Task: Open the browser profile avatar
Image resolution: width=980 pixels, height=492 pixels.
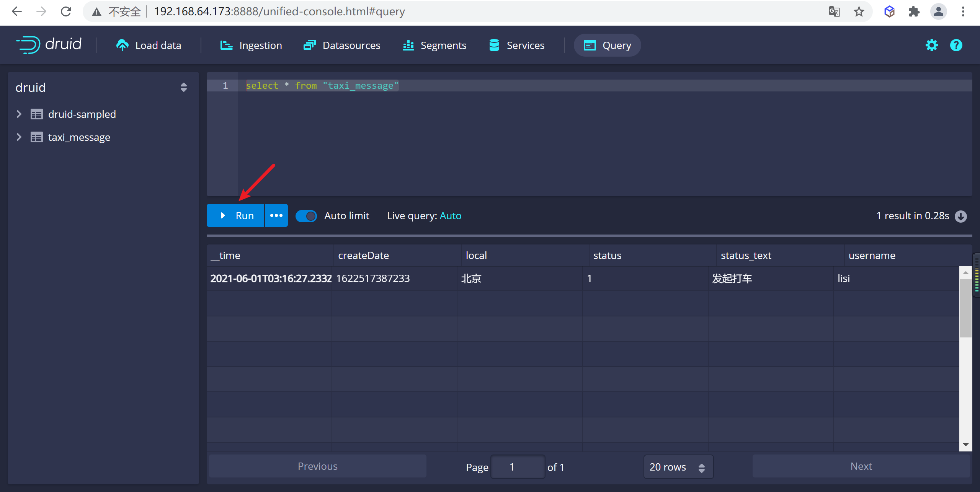Action: pyautogui.click(x=939, y=12)
